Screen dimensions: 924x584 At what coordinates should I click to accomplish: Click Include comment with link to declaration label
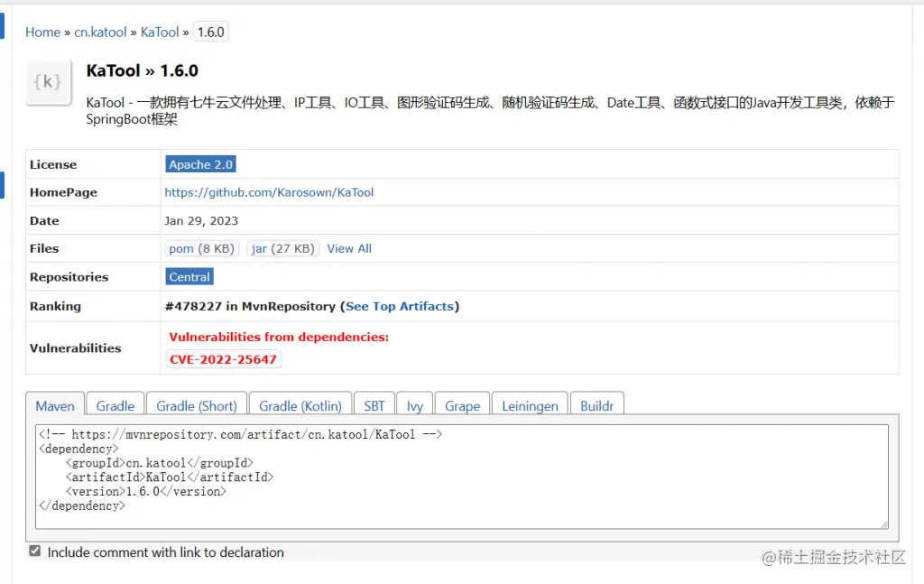tap(166, 552)
